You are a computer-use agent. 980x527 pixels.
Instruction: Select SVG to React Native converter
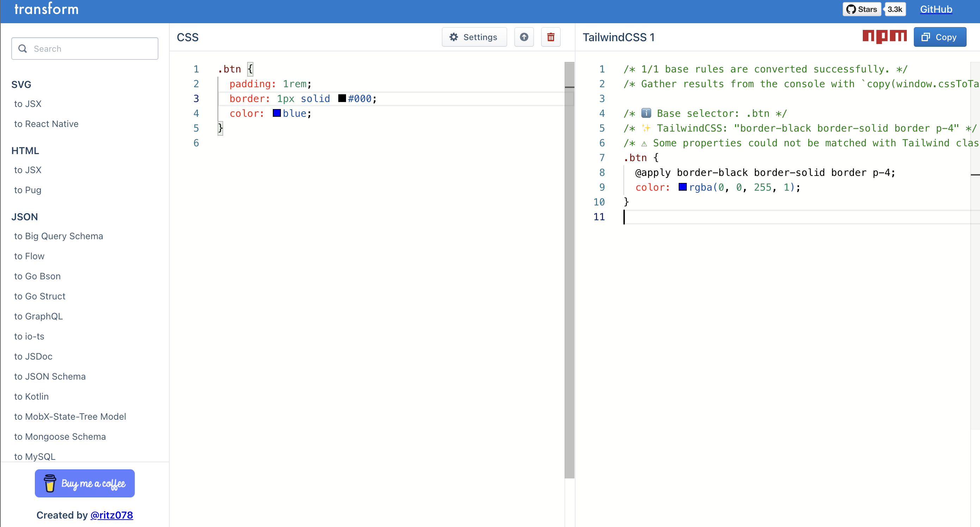click(x=46, y=124)
